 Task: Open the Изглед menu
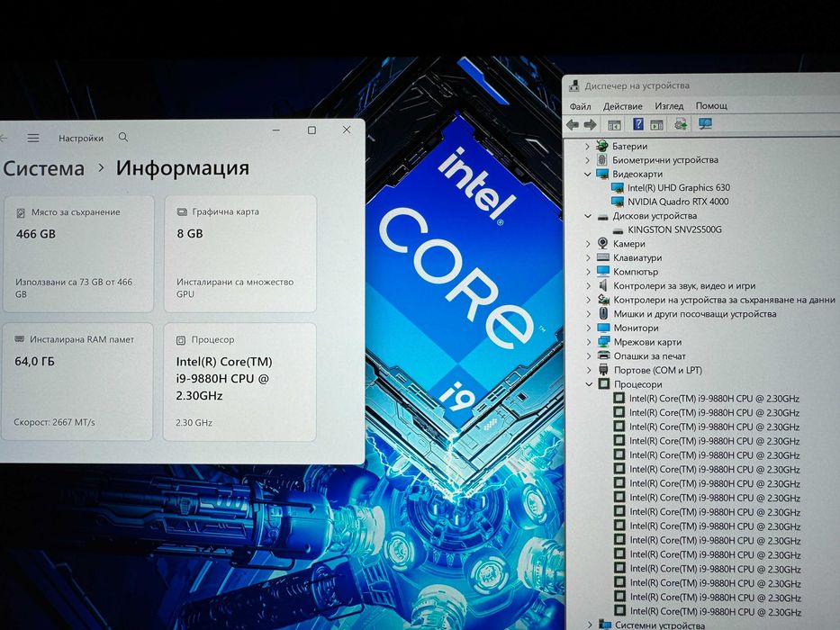point(669,106)
